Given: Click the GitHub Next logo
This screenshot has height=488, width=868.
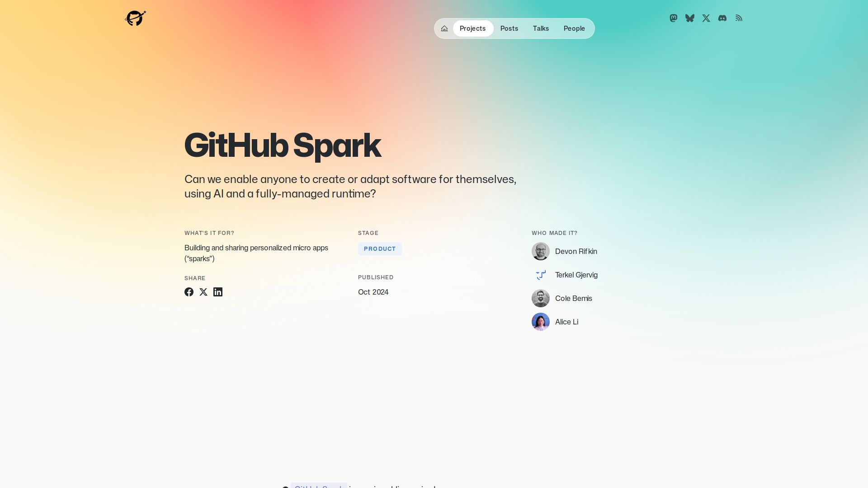Looking at the screenshot, I should (136, 18).
